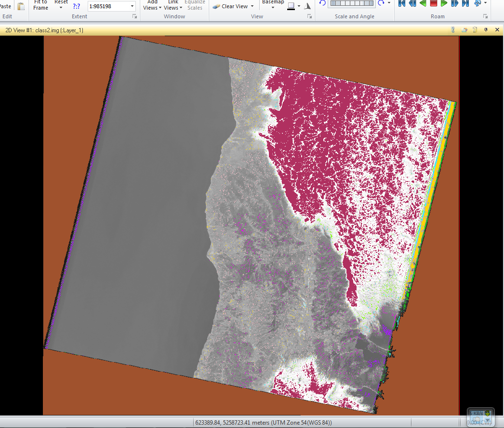504x428 pixels.
Task: Rotate the view clockwise
Action: (381, 3)
